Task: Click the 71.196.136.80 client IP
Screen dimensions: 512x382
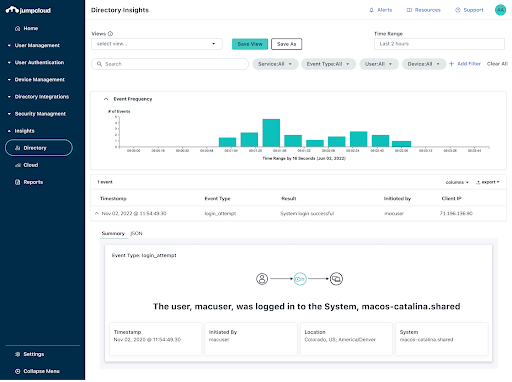Action: [x=456, y=213]
